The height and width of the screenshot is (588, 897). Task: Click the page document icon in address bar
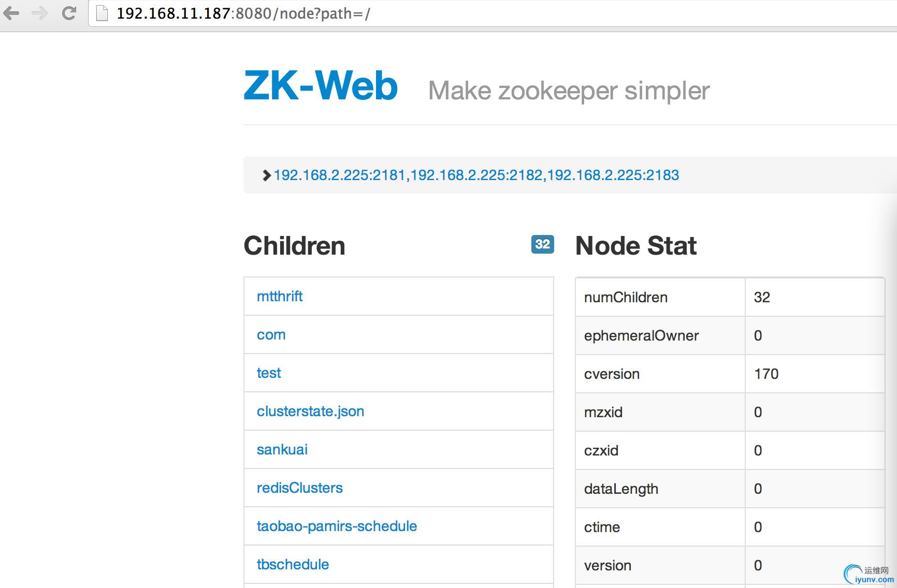[x=102, y=13]
